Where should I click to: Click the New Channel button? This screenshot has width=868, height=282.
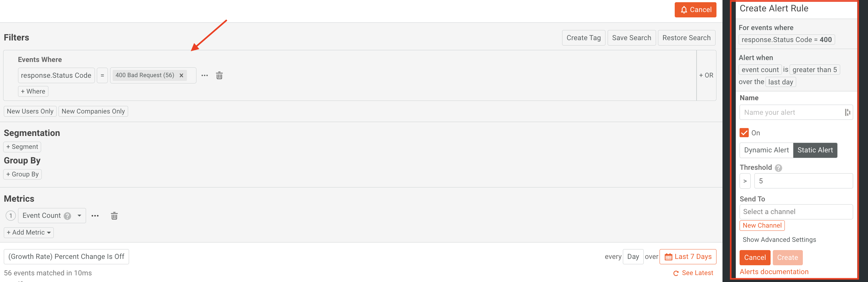click(762, 225)
